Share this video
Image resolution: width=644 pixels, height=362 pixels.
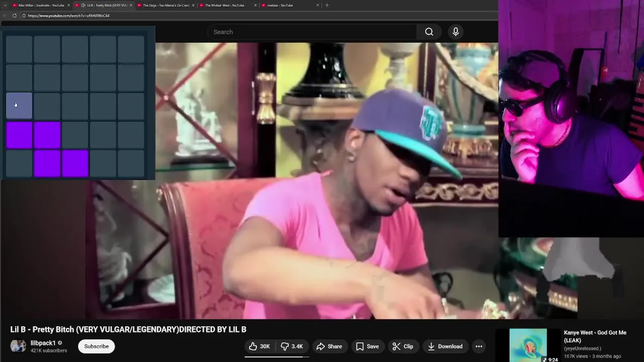click(x=329, y=346)
